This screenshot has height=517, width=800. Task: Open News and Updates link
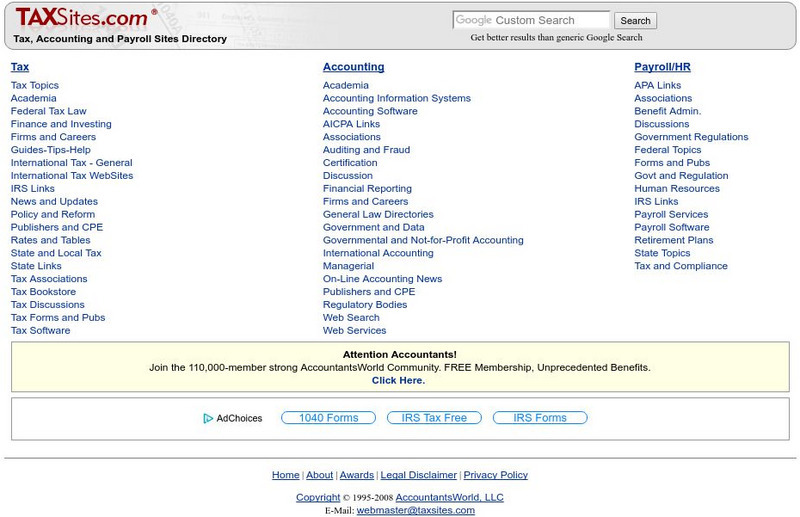tap(54, 202)
